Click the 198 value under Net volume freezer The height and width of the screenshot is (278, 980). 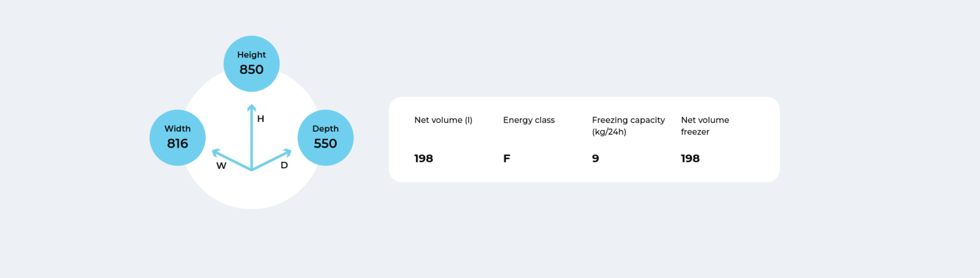(690, 159)
